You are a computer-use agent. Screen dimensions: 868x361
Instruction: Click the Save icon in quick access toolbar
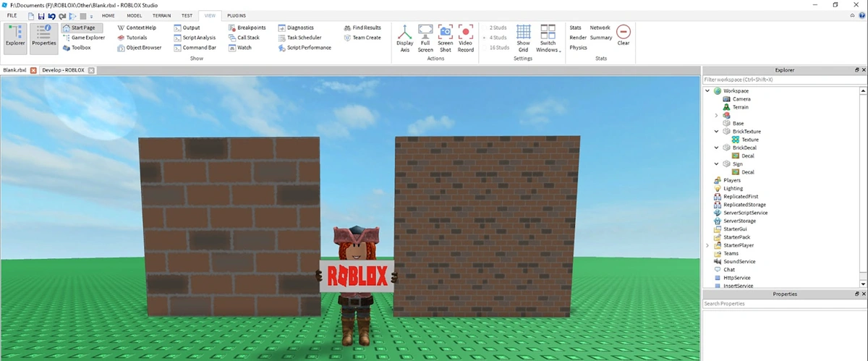pos(41,15)
